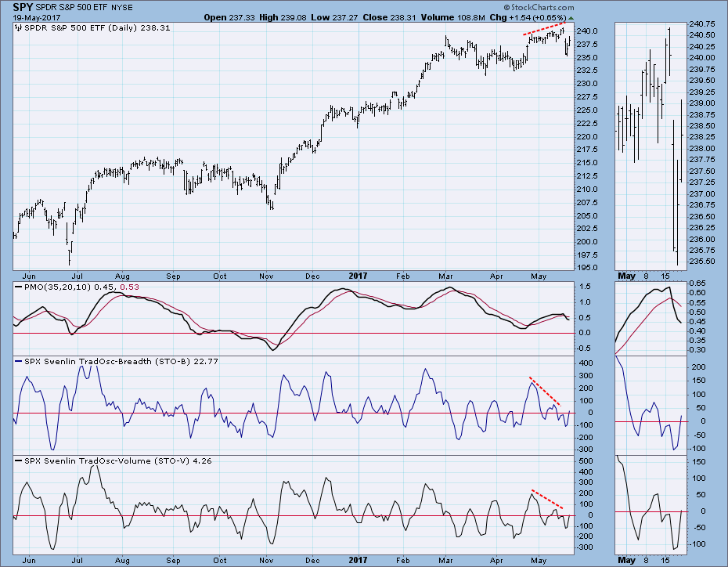Click the 'SPX Swenlin TradOsc-Breadth (STO-B) 22.77' label
The image size is (728, 567).
[121, 361]
